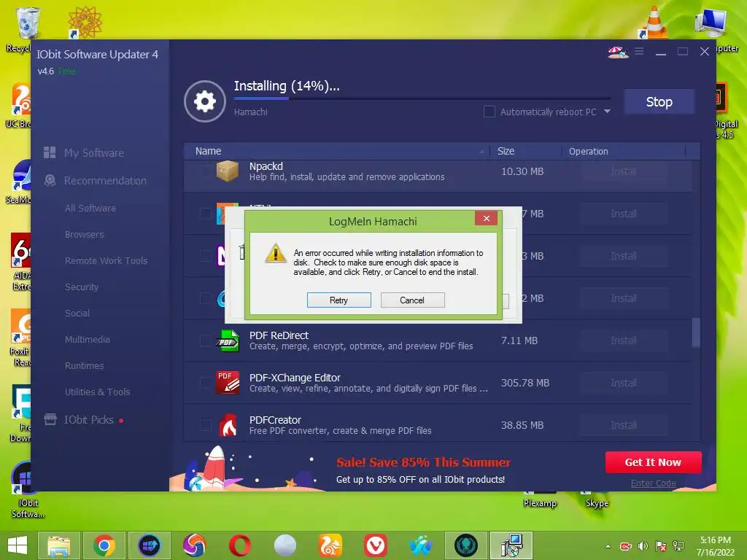Select Utilities & Tools category

click(x=97, y=392)
